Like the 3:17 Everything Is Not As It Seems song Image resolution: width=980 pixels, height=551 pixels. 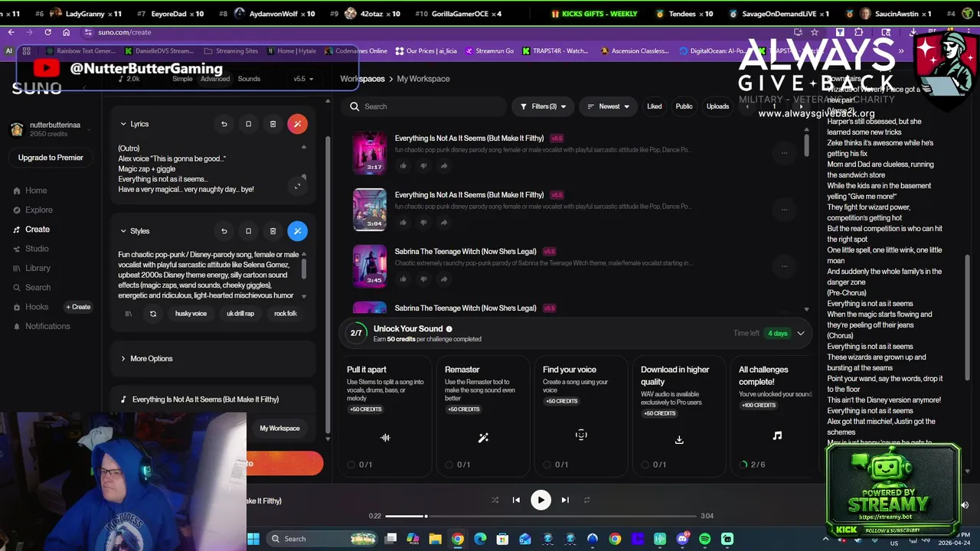[403, 166]
